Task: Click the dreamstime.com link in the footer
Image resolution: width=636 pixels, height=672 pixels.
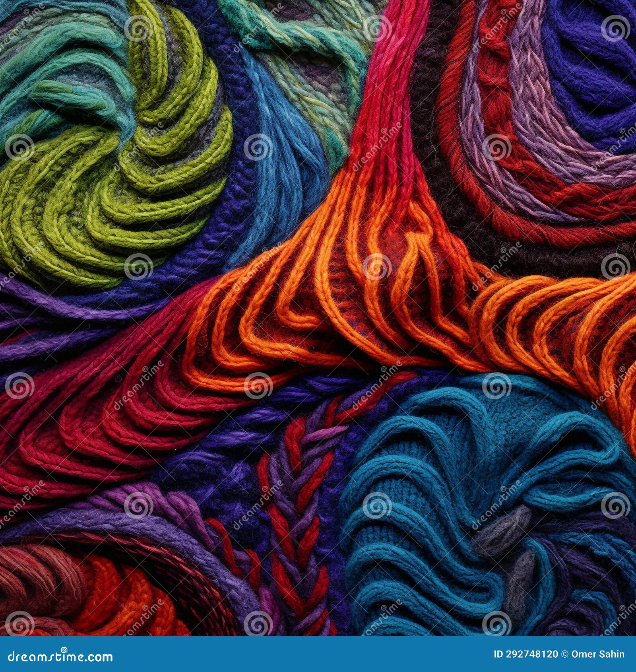Action: tap(60, 654)
